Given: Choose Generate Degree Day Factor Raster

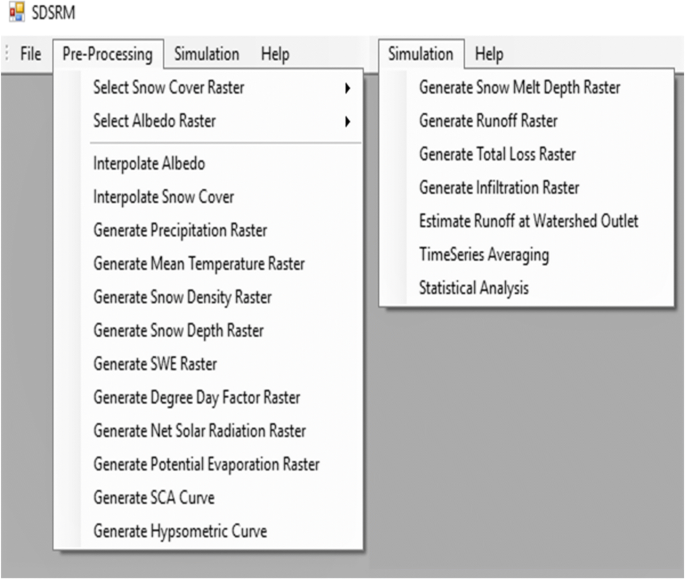Looking at the screenshot, I should tap(196, 397).
